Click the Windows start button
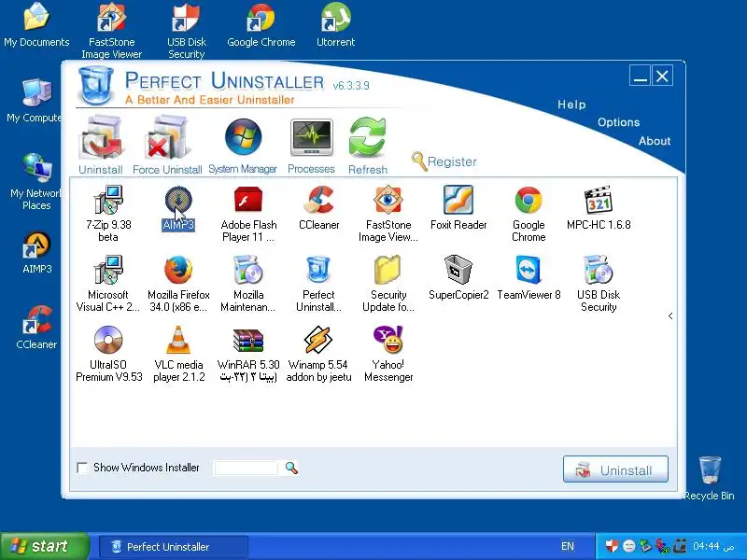The height and width of the screenshot is (560, 747). coord(45,546)
